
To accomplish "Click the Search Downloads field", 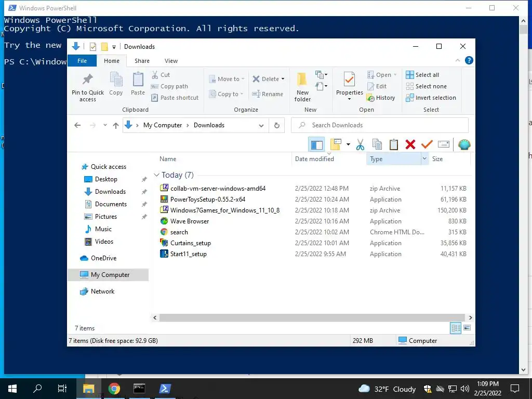I will click(380, 125).
